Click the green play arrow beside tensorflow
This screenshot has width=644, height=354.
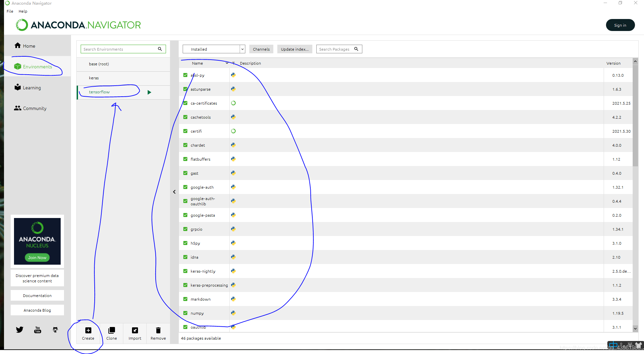(x=149, y=92)
